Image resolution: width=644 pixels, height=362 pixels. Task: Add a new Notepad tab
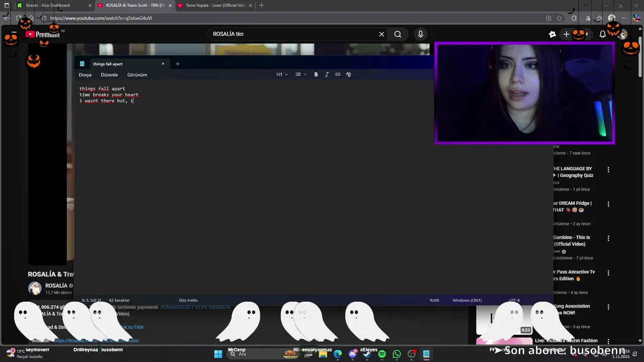[177, 64]
